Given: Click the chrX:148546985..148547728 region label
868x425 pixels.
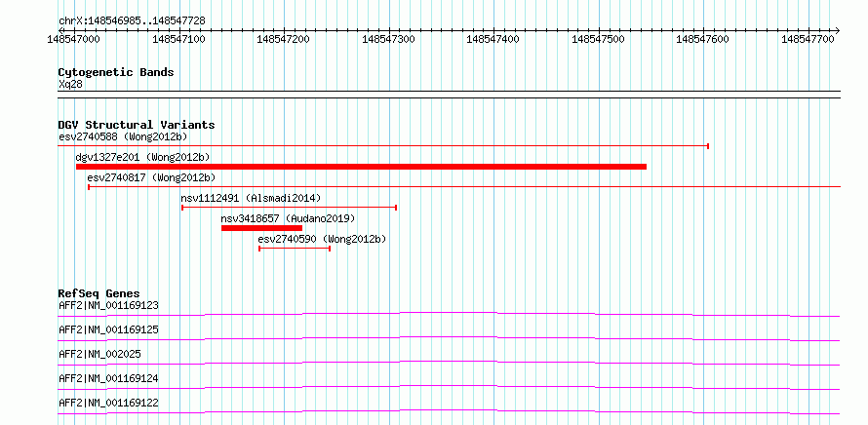Looking at the screenshot, I should tap(132, 20).
